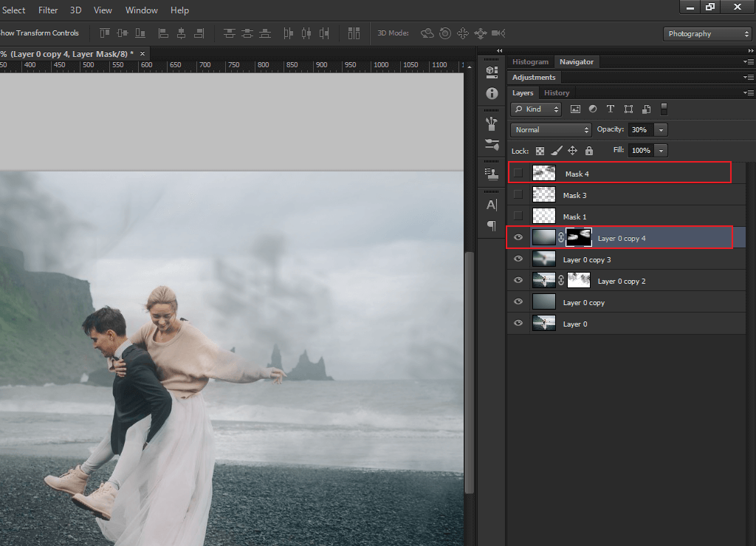
Task: Open the Fill slider dropdown arrow
Action: click(x=661, y=151)
